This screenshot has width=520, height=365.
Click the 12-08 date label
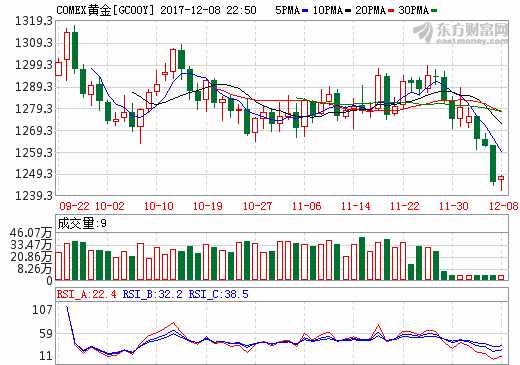coord(503,206)
